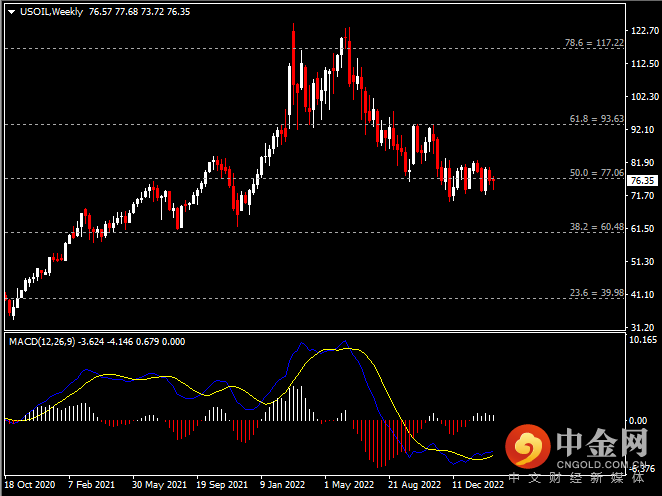Click the USOIL,Weekly symbol title
662x496 pixels.
tap(49, 11)
